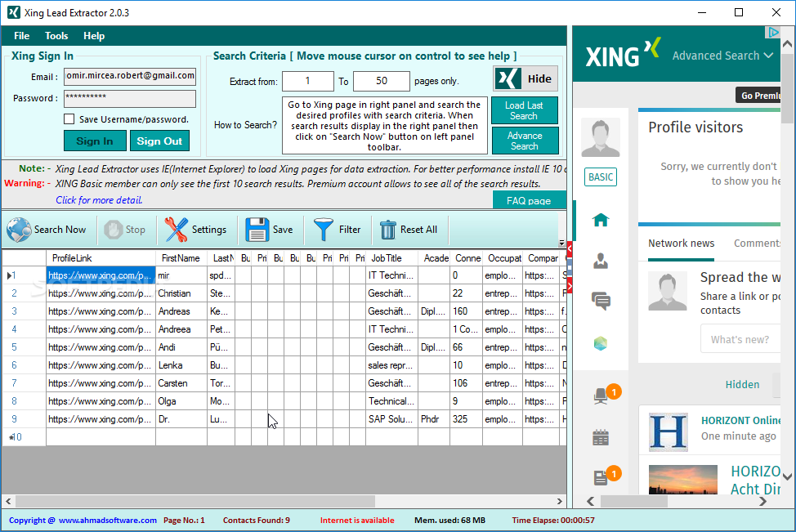The image size is (796, 532).
Task: Open the Tools menu
Action: (x=56, y=36)
